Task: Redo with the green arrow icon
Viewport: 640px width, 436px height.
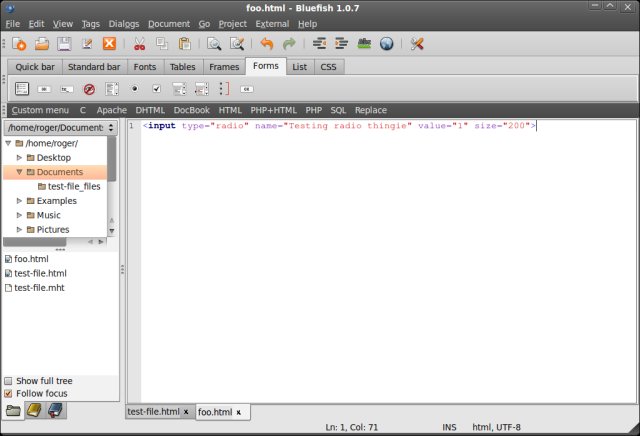Action: click(x=289, y=44)
